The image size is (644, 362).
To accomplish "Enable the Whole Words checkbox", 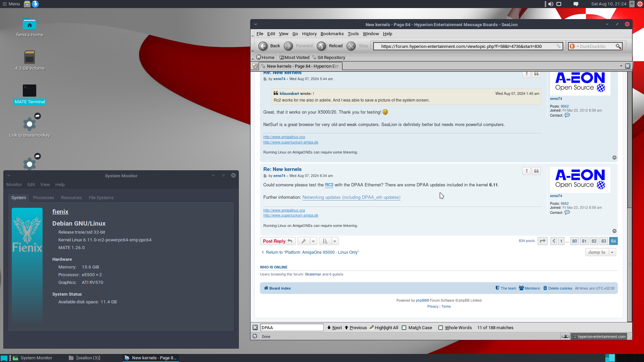I will coord(440,328).
